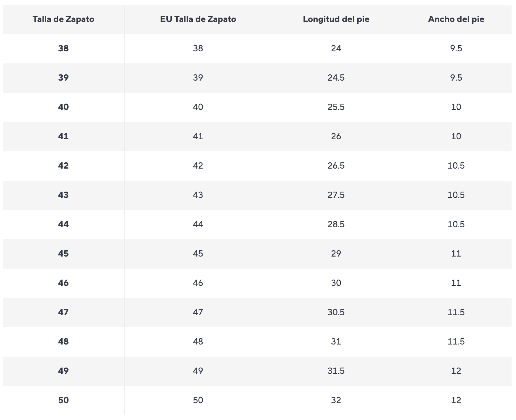This screenshot has width=516, height=420.
Task: Click foot width 11.5 in row 48
Action: point(456,342)
